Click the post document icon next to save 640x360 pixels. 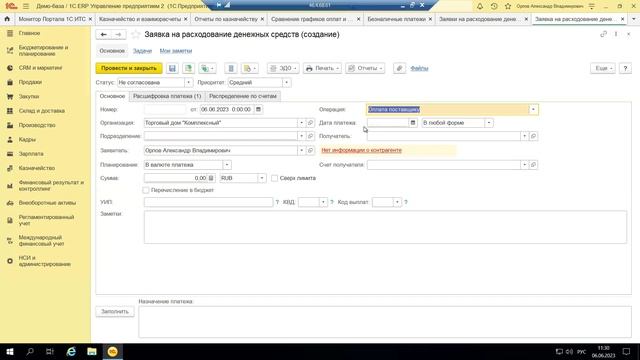click(188, 68)
